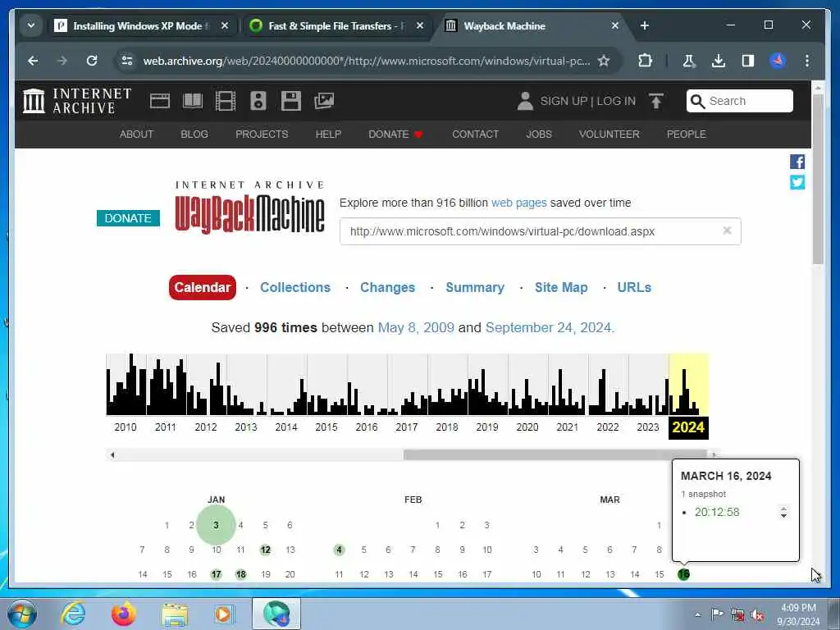Open the Windows Start button
Image resolution: width=840 pixels, height=630 pixels.
point(22,614)
